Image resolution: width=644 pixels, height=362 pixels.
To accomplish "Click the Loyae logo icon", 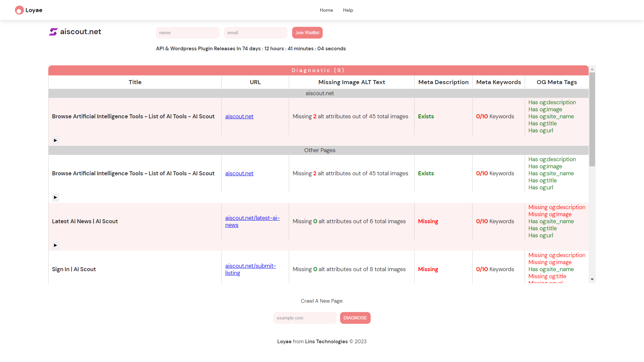I will click(x=19, y=10).
